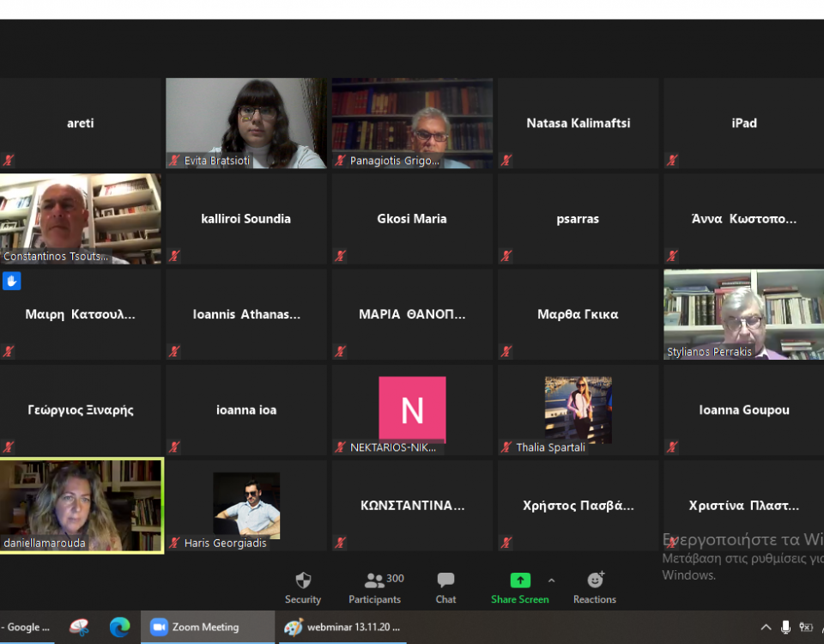Click the system tray microphone icon
The image size is (824, 644).
pos(785,627)
